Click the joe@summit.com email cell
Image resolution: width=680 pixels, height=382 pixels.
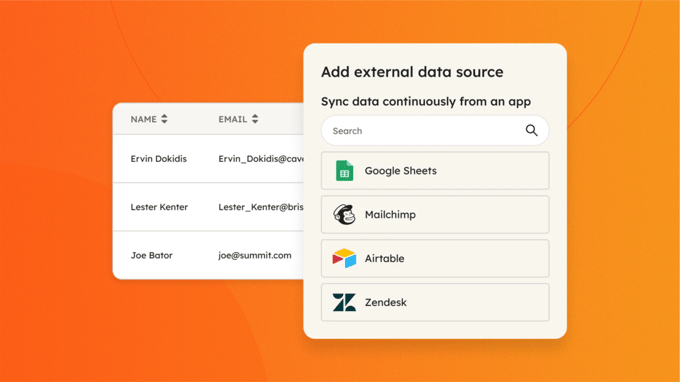(x=255, y=255)
